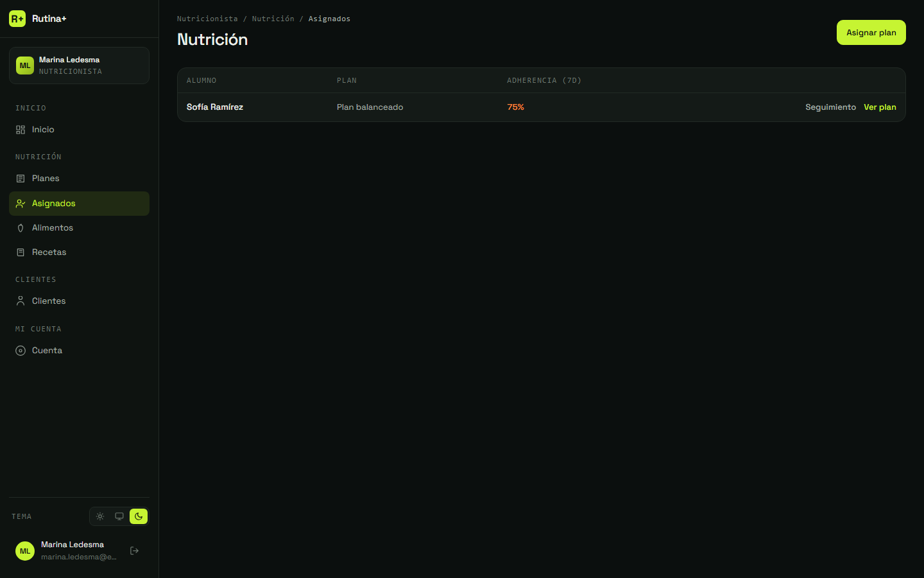Click the ALUMNO column header
This screenshot has width=924, height=578.
(x=201, y=80)
